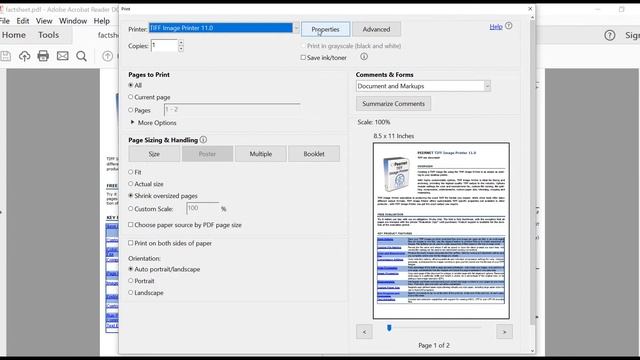Click the Size button

point(154,154)
